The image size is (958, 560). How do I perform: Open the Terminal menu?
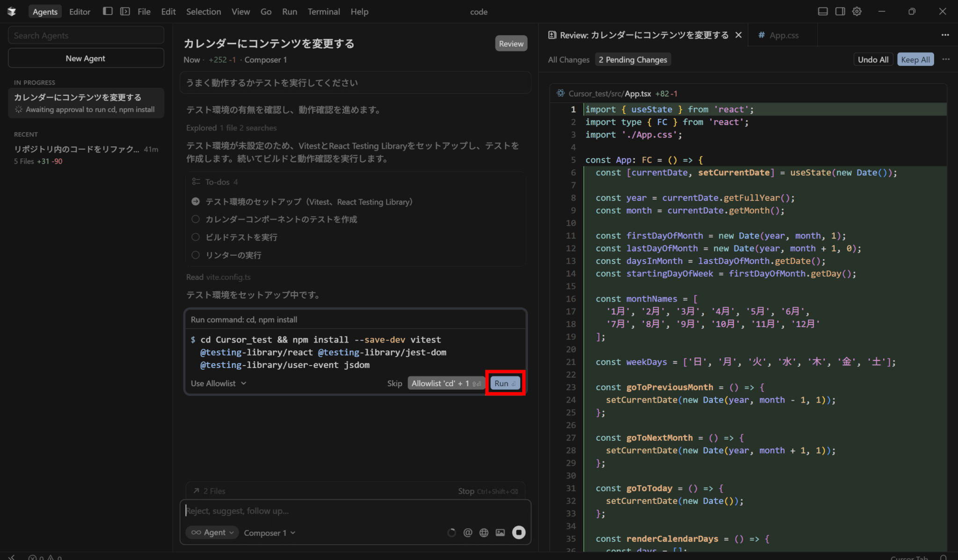pyautogui.click(x=323, y=12)
